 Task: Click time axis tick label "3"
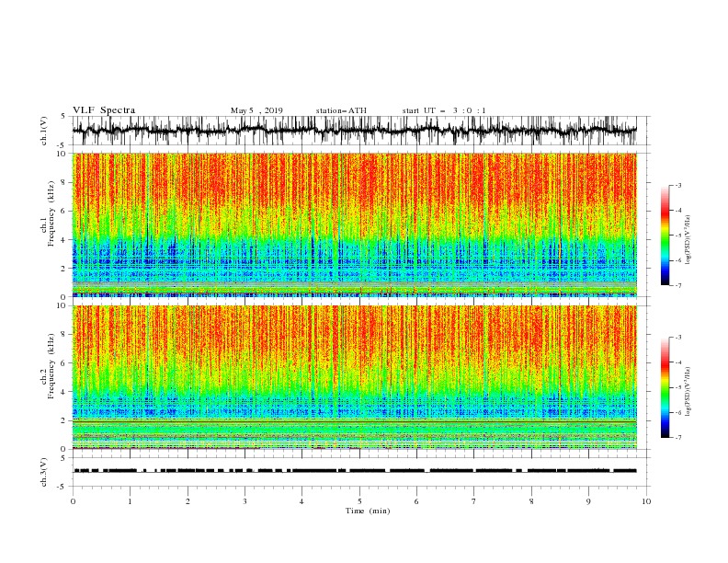tap(245, 501)
